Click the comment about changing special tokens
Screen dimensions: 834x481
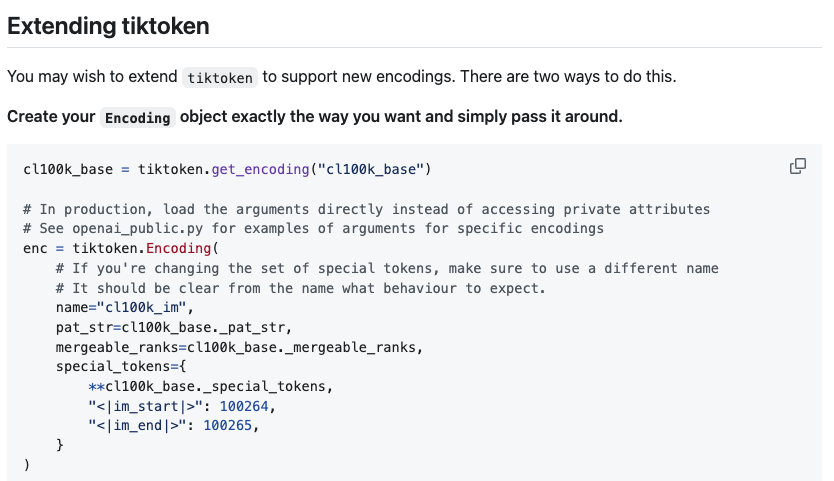(387, 268)
